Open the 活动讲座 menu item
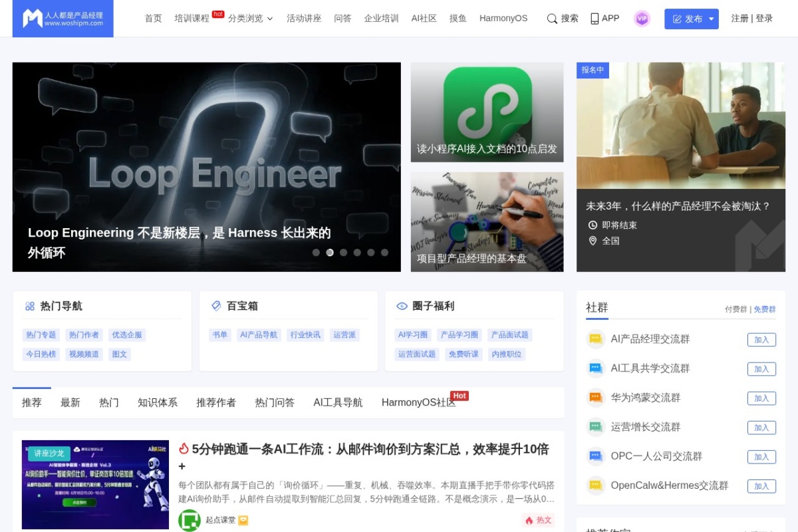The height and width of the screenshot is (532, 798). 304,19
